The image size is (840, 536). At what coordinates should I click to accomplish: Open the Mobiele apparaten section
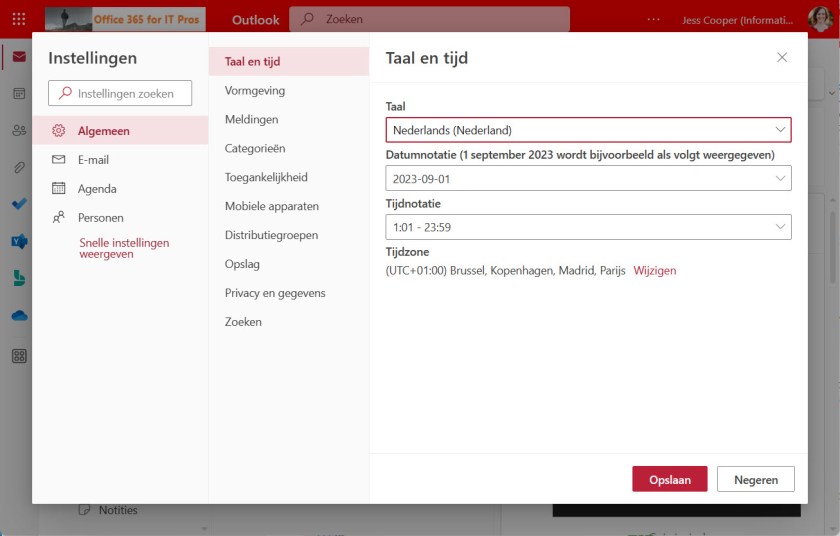pos(289,206)
